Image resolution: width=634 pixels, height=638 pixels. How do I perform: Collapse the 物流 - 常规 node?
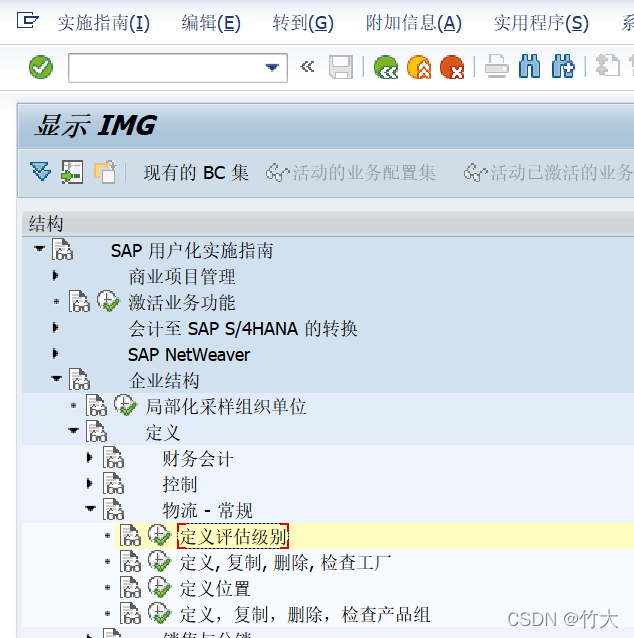pyautogui.click(x=91, y=509)
